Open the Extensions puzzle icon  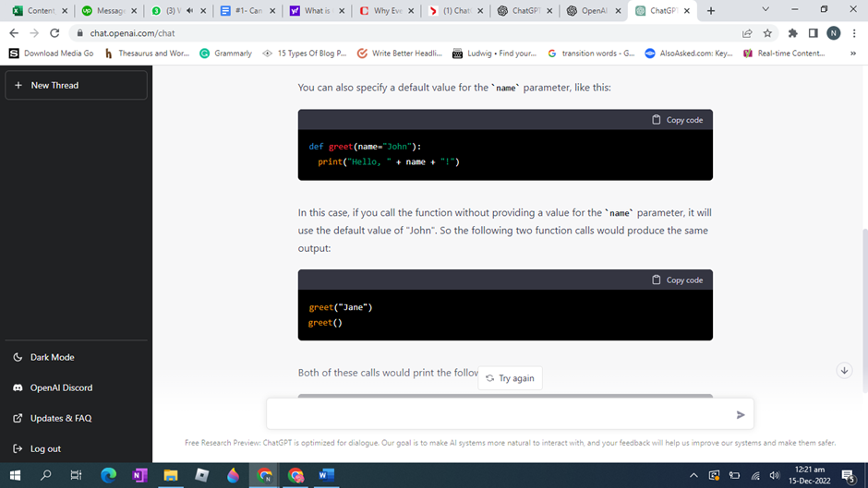click(x=792, y=33)
